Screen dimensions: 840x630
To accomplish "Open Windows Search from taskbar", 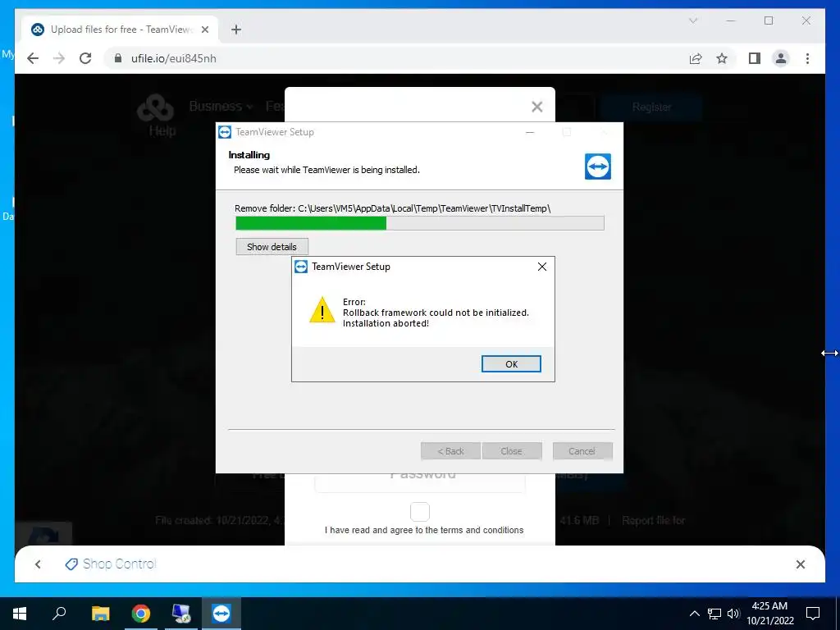I will pos(59,613).
